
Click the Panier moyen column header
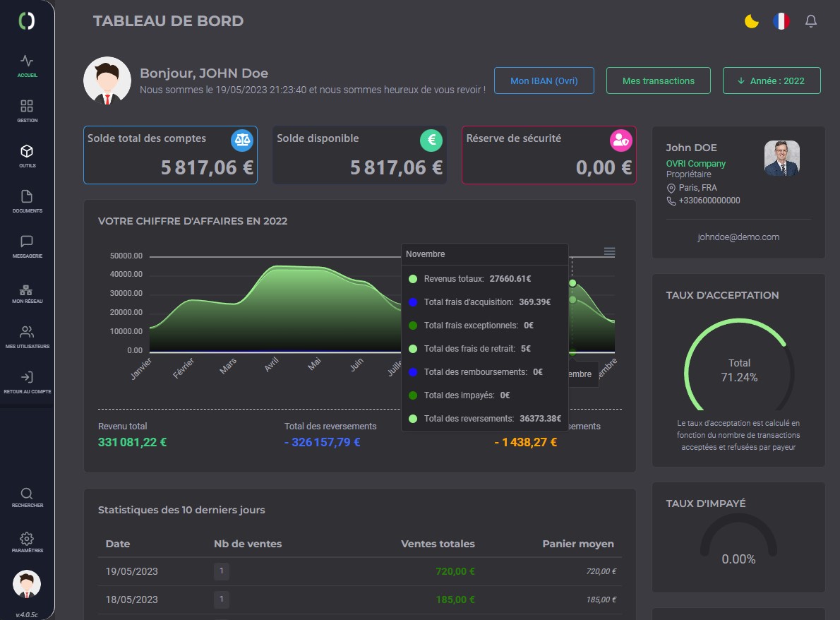578,544
